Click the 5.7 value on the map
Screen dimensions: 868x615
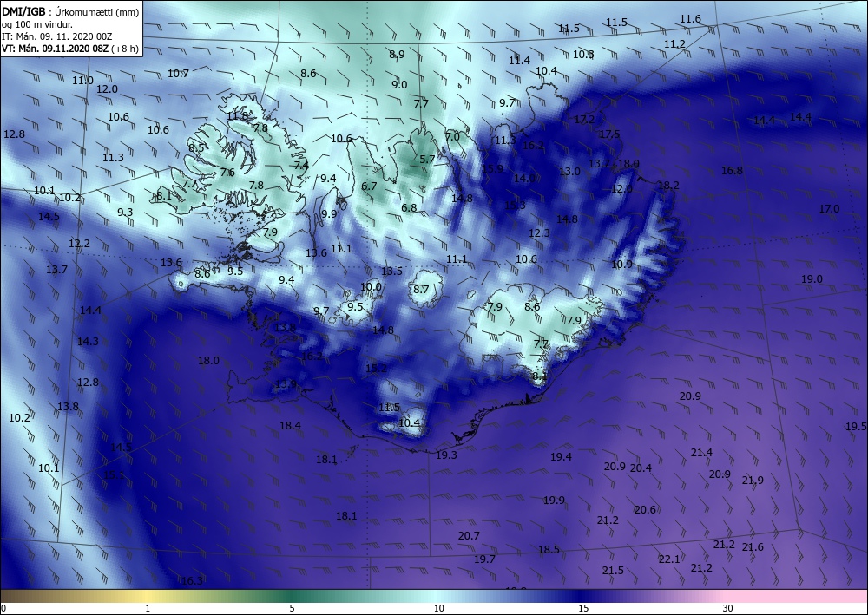427,159
